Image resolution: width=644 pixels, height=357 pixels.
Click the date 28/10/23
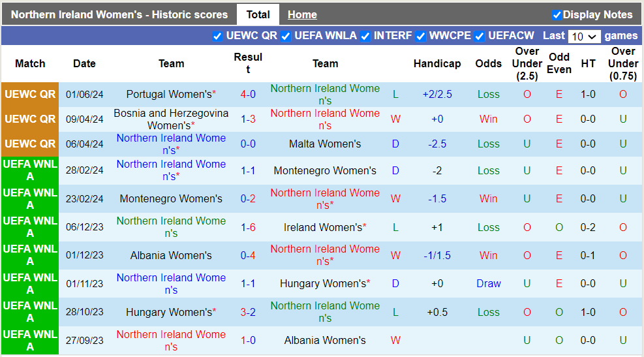tap(85, 312)
